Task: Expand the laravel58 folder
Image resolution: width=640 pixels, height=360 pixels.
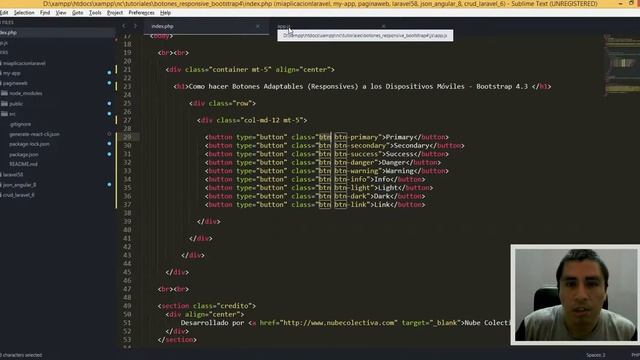Action: (13, 174)
